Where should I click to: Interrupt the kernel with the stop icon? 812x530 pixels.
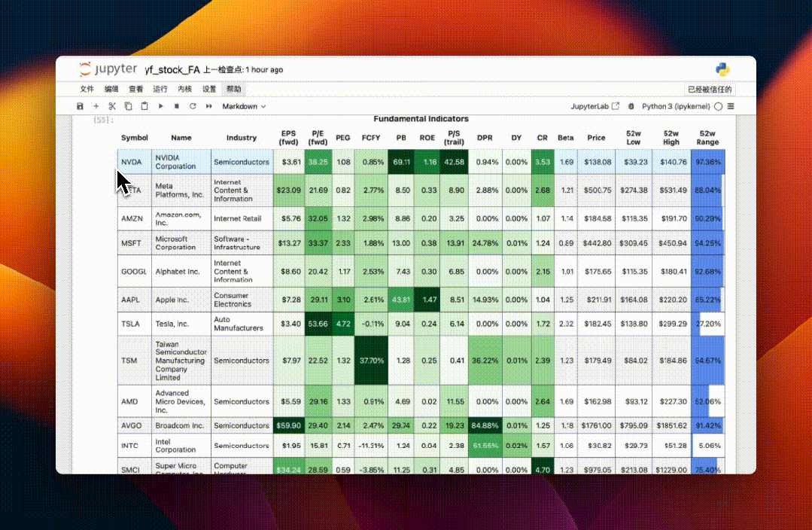coord(177,106)
